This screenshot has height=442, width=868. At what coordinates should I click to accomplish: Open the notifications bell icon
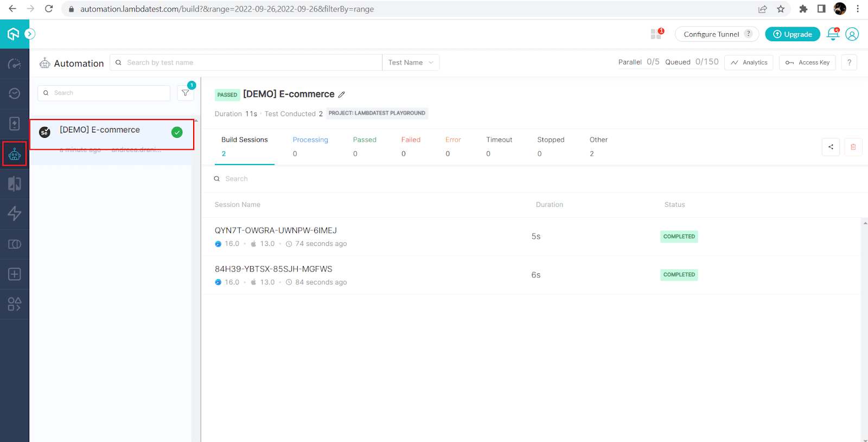point(833,34)
